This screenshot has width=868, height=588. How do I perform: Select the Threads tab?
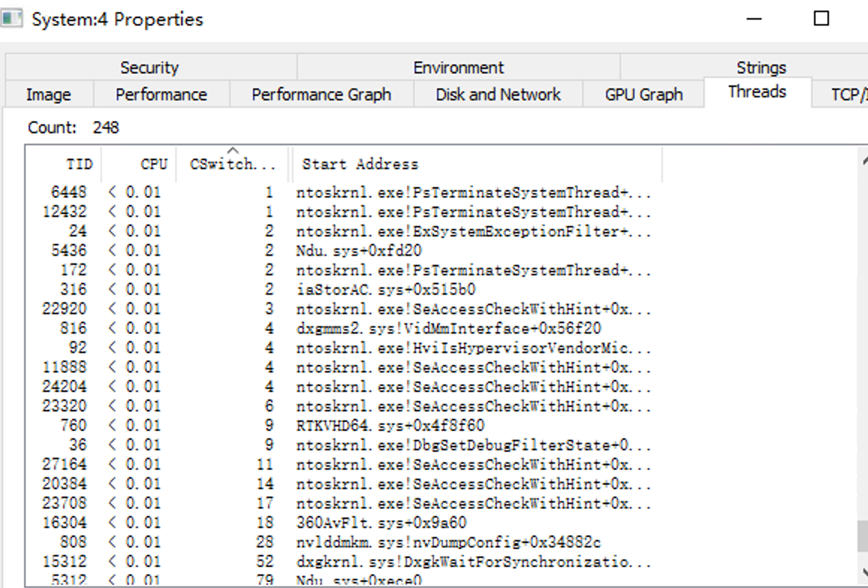click(x=757, y=92)
